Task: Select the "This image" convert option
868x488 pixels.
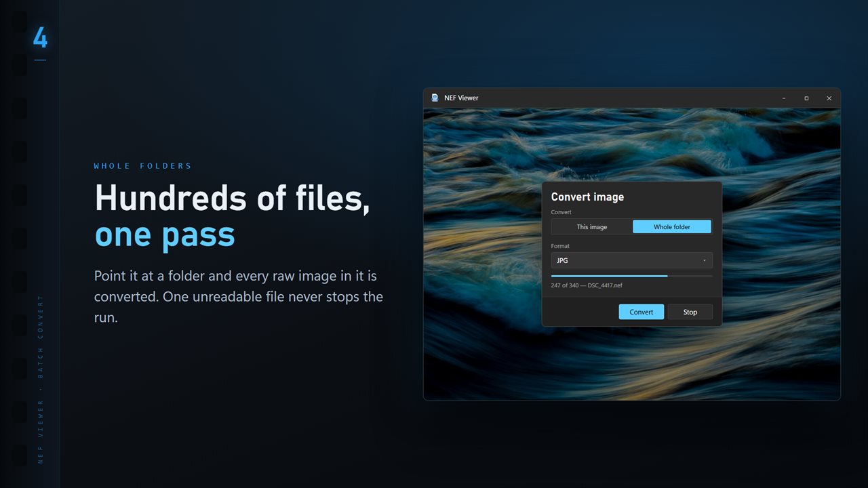Action: [592, 227]
